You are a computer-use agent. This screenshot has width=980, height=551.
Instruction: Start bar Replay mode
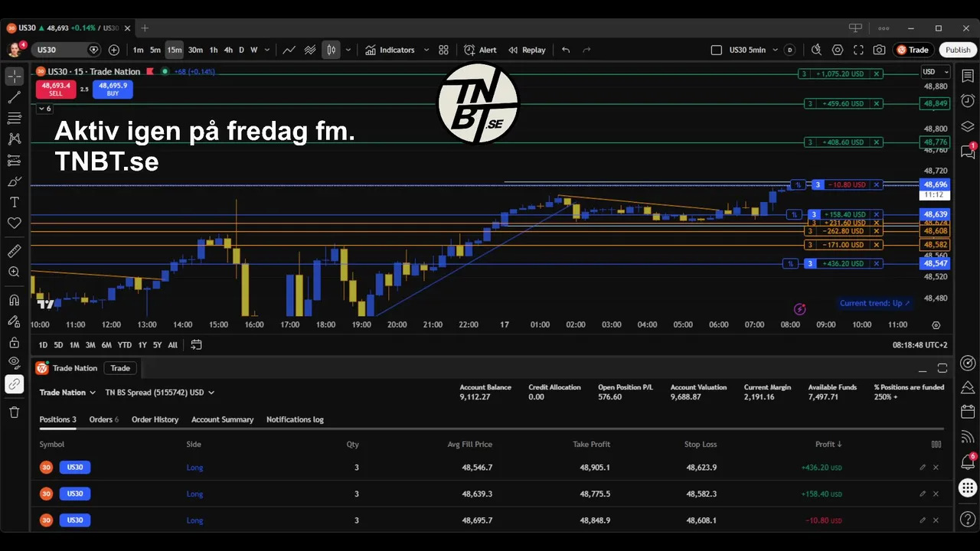click(527, 50)
